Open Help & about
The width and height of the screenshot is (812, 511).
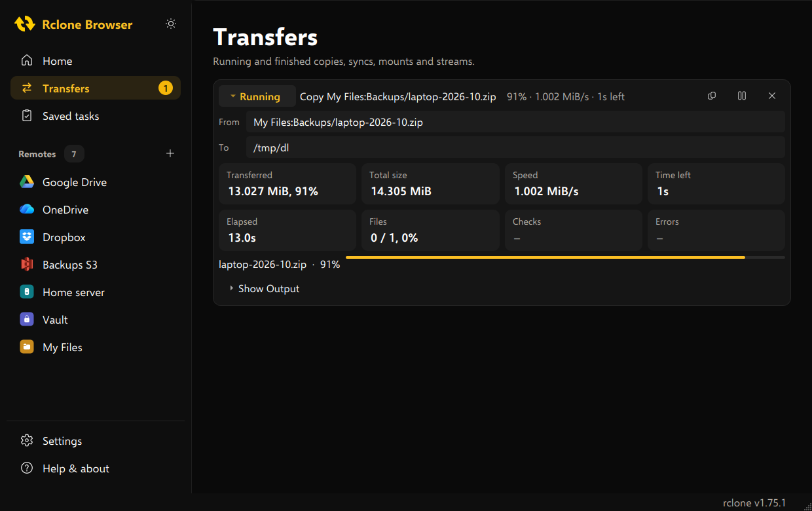(96, 468)
